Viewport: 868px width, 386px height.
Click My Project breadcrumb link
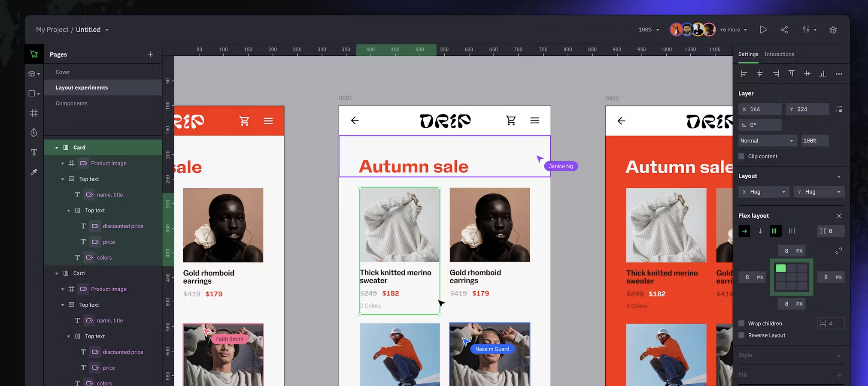(x=52, y=30)
